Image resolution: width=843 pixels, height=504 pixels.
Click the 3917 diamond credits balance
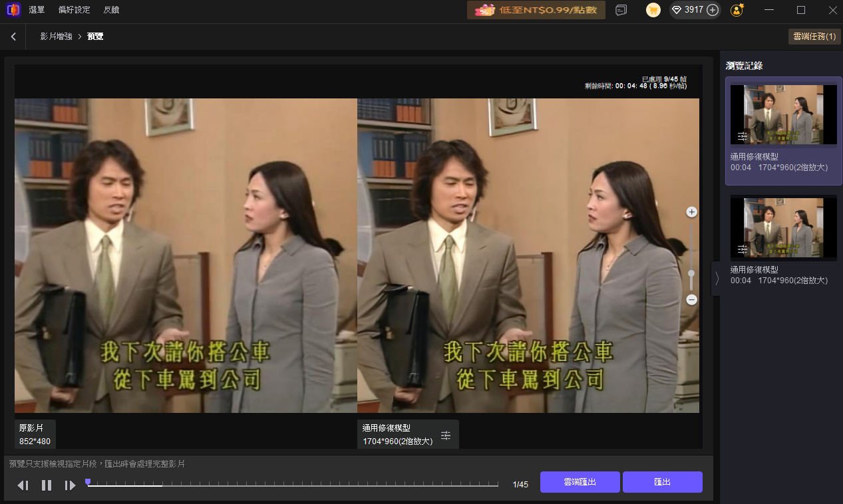[687, 10]
